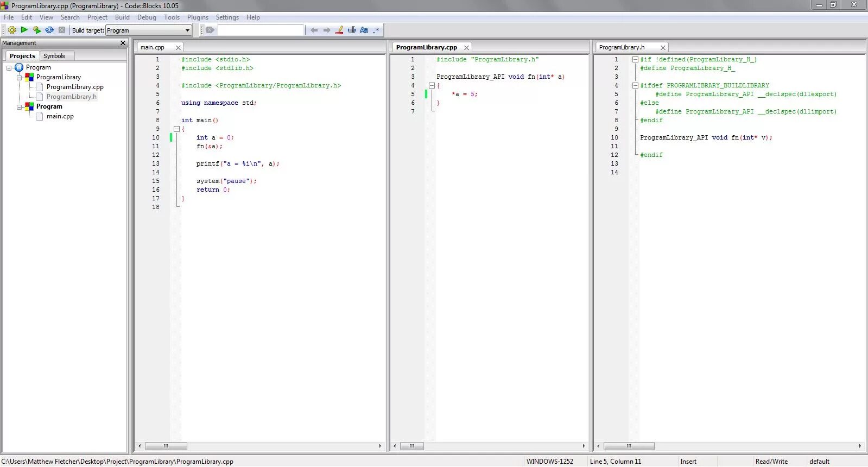
Task: Click the Insert mode status entry
Action: 688,462
